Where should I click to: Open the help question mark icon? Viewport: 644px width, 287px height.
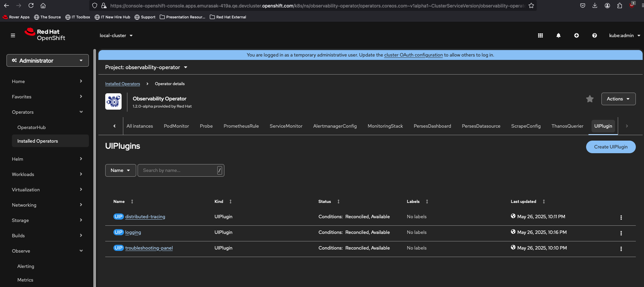click(x=594, y=35)
